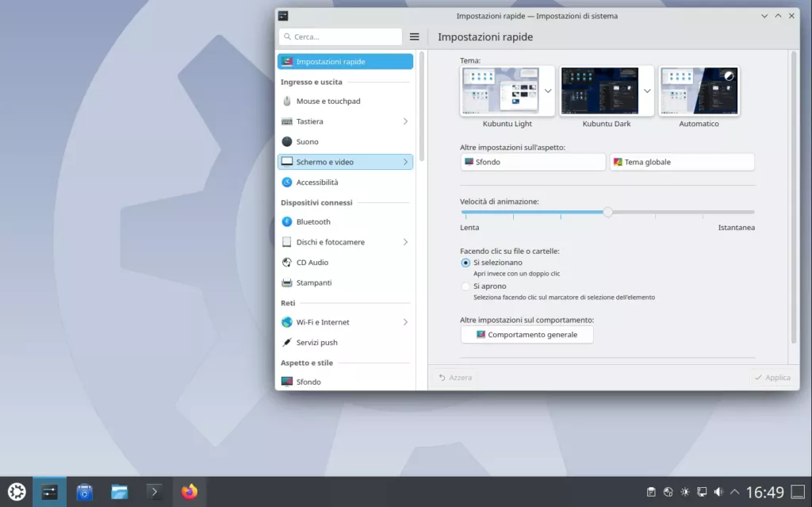Choose the Kubuntu Dark theme thumbnail
The height and width of the screenshot is (507, 812).
coord(599,90)
